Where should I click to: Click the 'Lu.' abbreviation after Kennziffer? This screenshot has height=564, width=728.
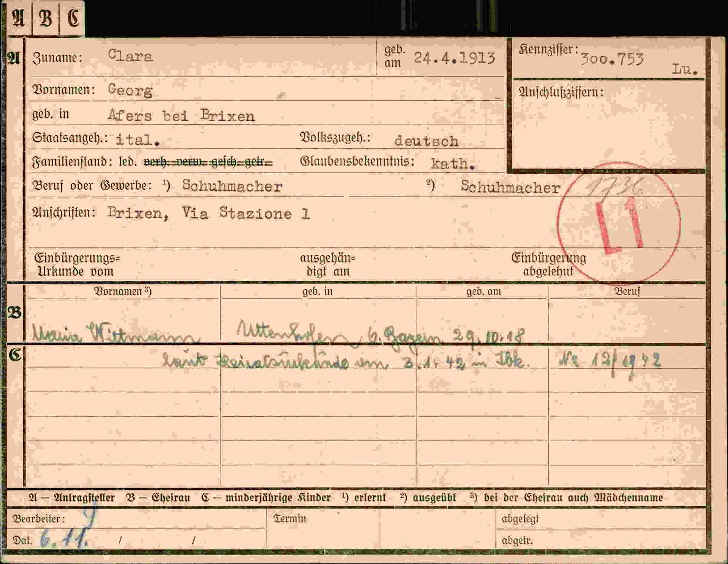pyautogui.click(x=685, y=69)
